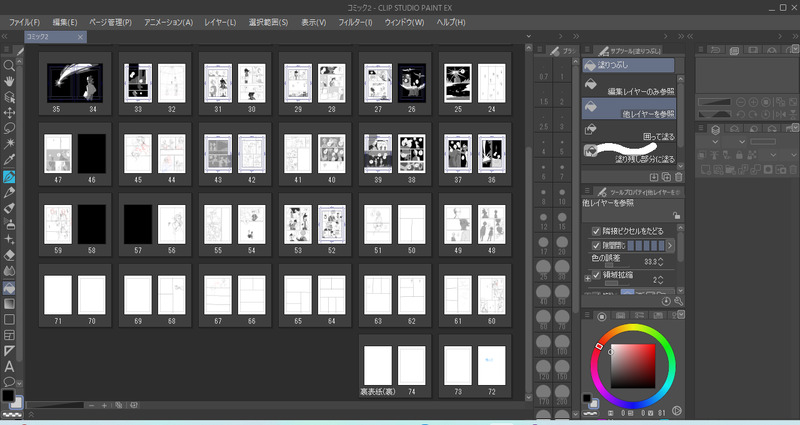The height and width of the screenshot is (425, 800).
Task: Select 塗りつぶし sub tool group
Action: 628,65
